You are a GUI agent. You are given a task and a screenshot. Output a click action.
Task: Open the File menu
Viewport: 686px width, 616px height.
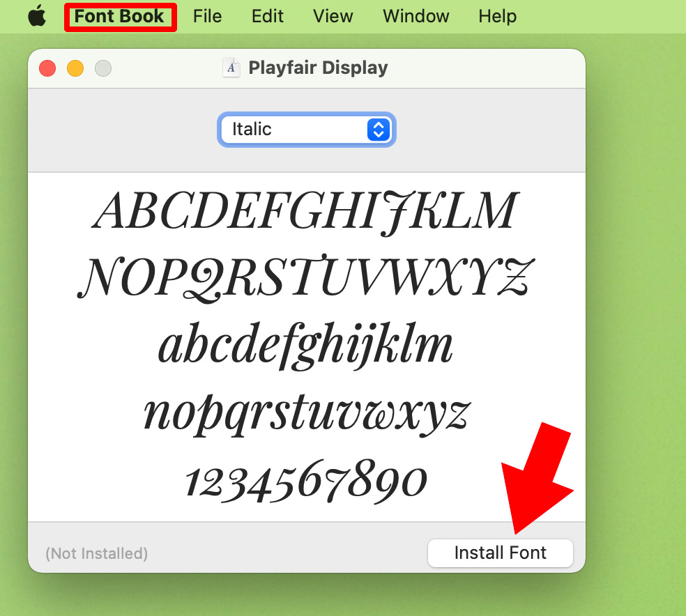(207, 17)
